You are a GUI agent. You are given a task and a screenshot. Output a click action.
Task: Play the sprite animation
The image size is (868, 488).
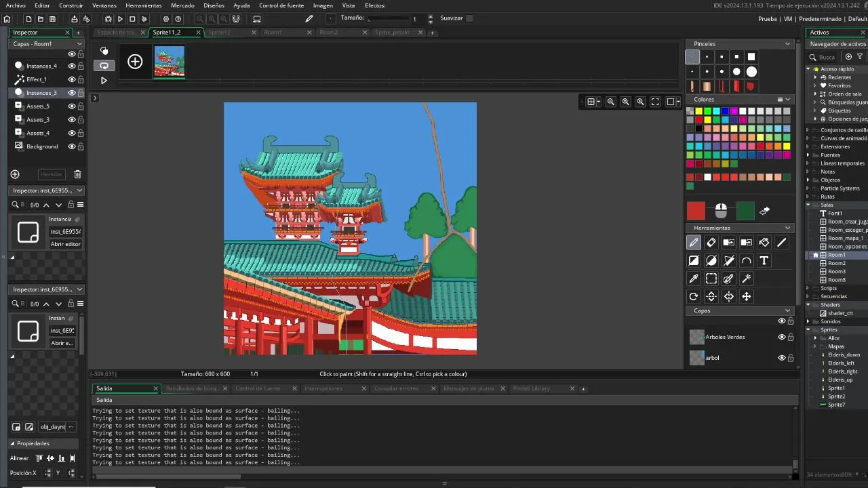coord(104,80)
